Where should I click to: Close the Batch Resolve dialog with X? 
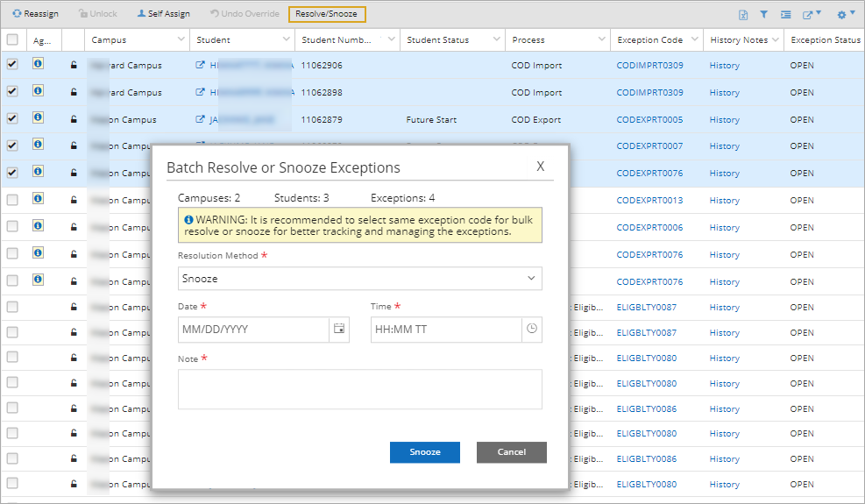click(541, 167)
